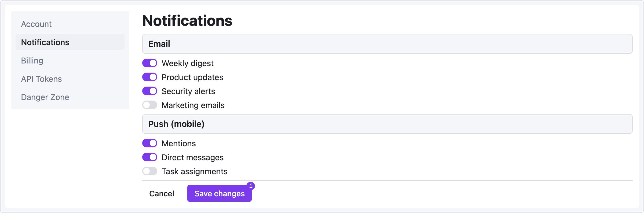644x213 pixels.
Task: Select Notifications in the sidebar
Action: (45, 42)
